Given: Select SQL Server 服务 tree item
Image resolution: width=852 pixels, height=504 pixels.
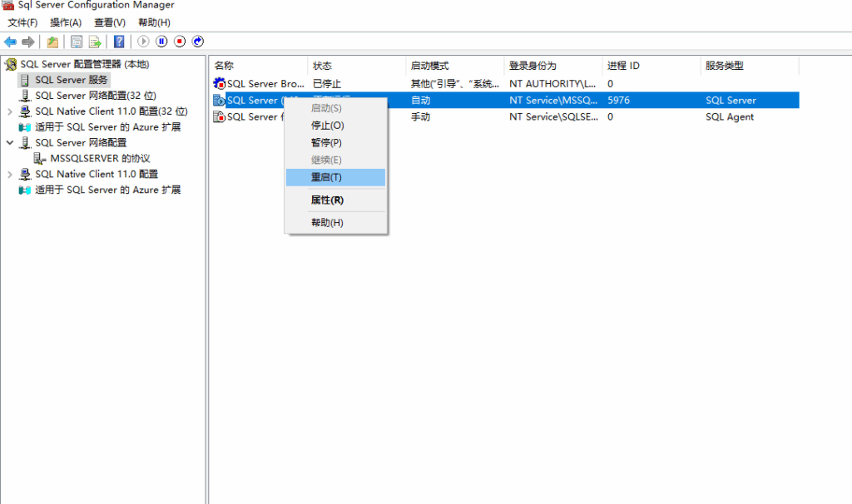Looking at the screenshot, I should 71,80.
